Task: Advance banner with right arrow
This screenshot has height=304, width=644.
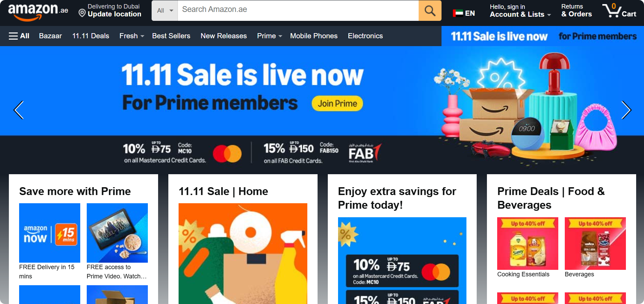Action: click(626, 110)
